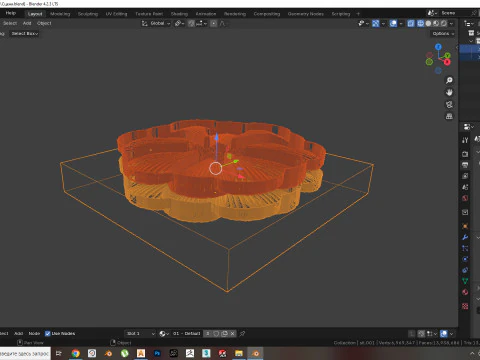Toggle X-ray mode
The image size is (480, 360).
tap(411, 23)
